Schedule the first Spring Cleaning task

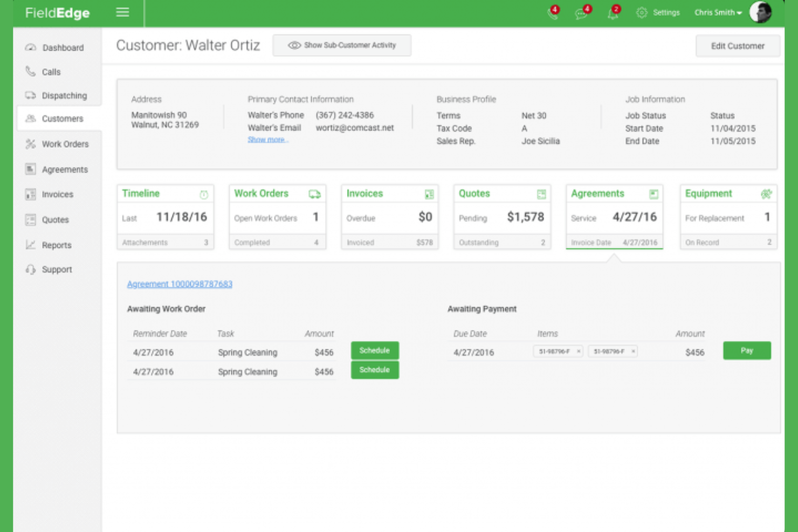[x=375, y=350]
